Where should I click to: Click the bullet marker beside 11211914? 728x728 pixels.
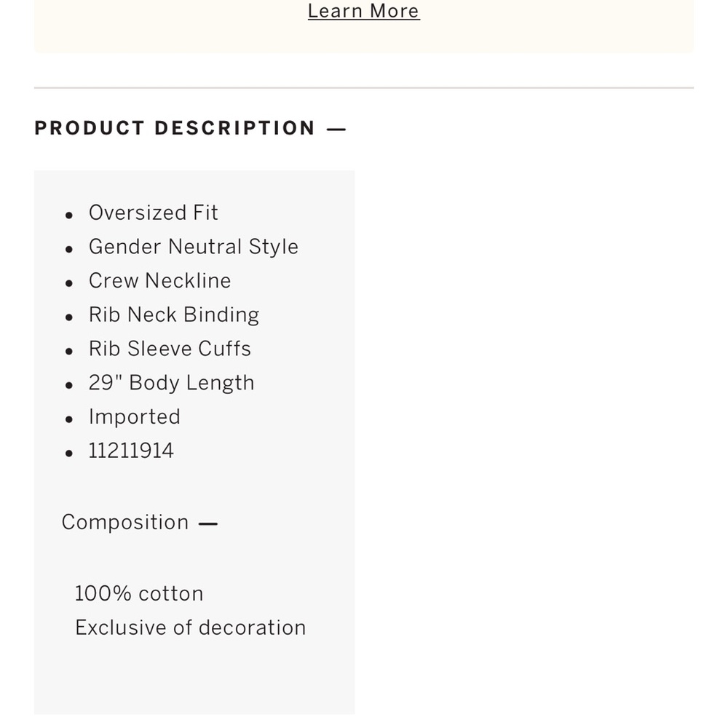click(x=69, y=454)
